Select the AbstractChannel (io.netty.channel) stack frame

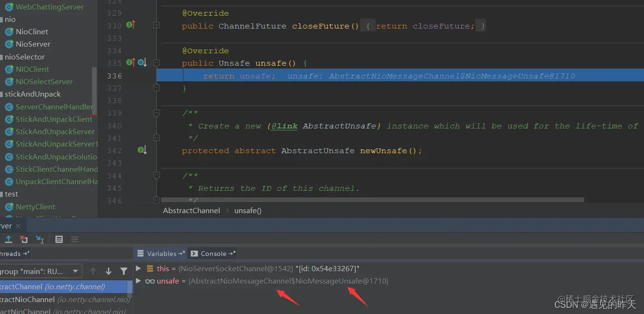tap(64, 286)
